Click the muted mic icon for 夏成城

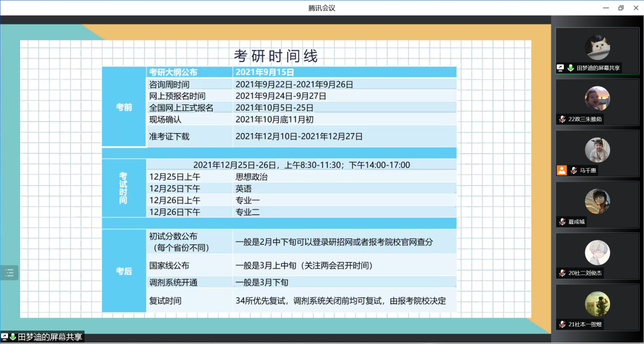[562, 222]
